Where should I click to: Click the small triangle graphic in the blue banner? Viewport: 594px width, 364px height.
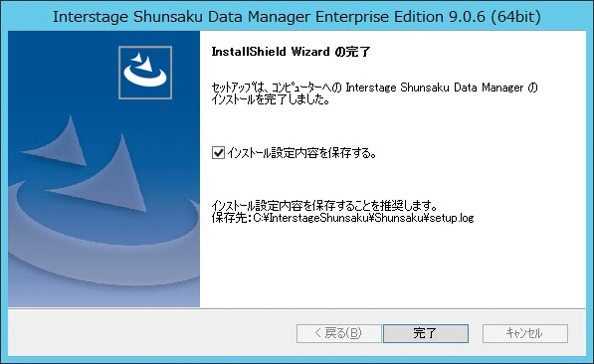pos(59,144)
